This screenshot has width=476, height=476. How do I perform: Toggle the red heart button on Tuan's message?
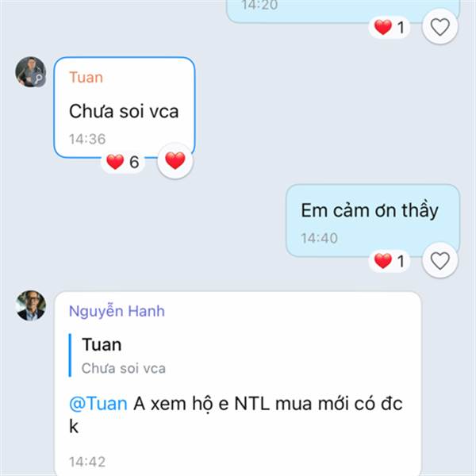click(x=175, y=160)
